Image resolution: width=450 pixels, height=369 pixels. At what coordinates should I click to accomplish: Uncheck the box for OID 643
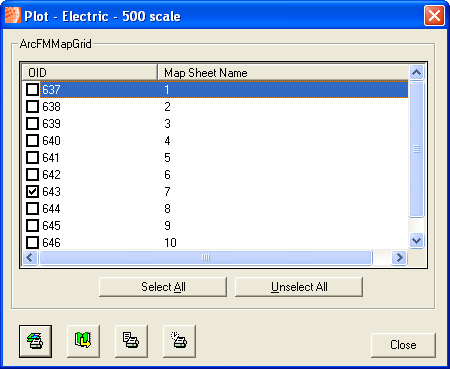tap(32, 191)
